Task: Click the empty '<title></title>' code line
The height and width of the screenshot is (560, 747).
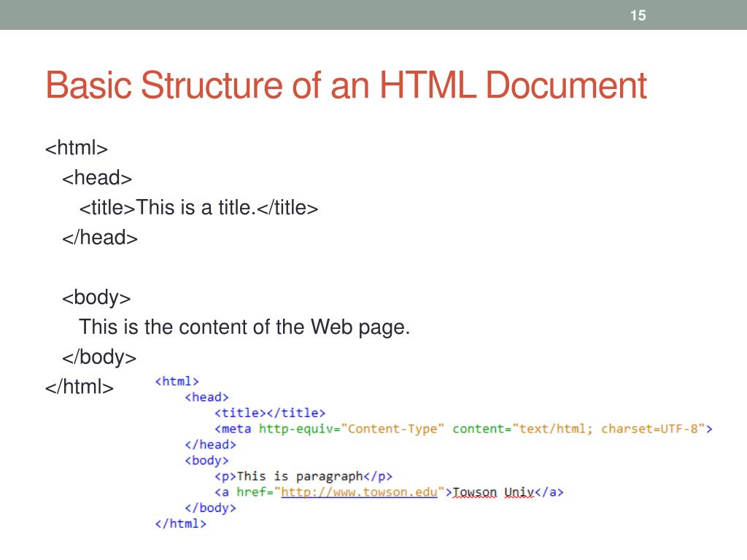Action: tap(270, 413)
